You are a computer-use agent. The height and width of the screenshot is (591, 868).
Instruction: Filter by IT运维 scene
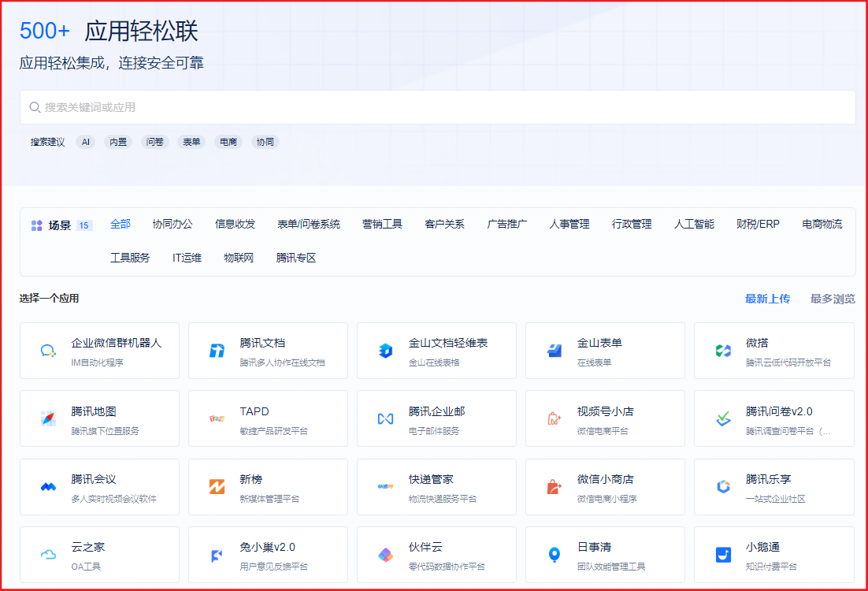tap(187, 258)
